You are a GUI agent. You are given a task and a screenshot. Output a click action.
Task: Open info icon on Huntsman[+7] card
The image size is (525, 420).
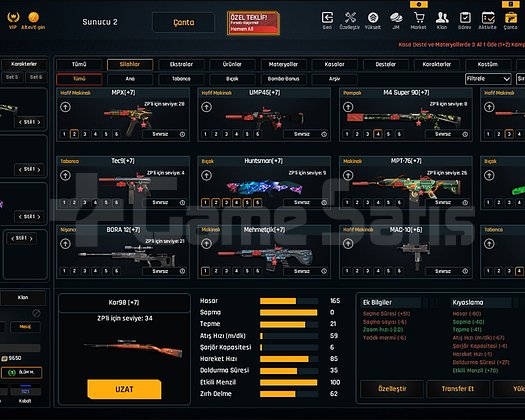(324, 203)
